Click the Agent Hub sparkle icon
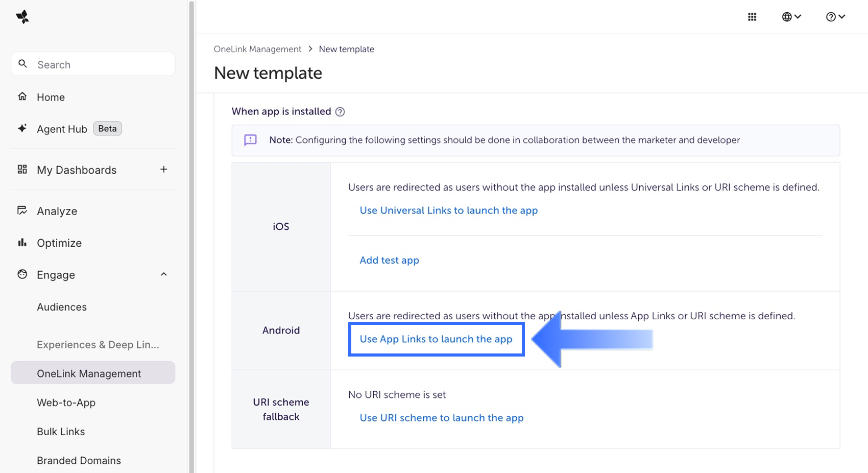This screenshot has height=473, width=868. pyautogui.click(x=22, y=128)
